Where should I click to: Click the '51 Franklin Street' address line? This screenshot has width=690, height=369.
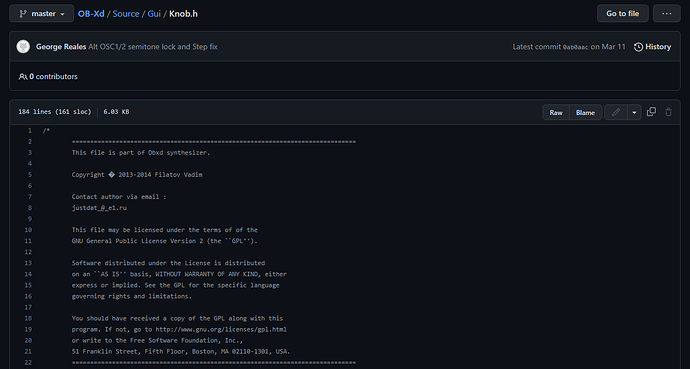pyautogui.click(x=181, y=351)
